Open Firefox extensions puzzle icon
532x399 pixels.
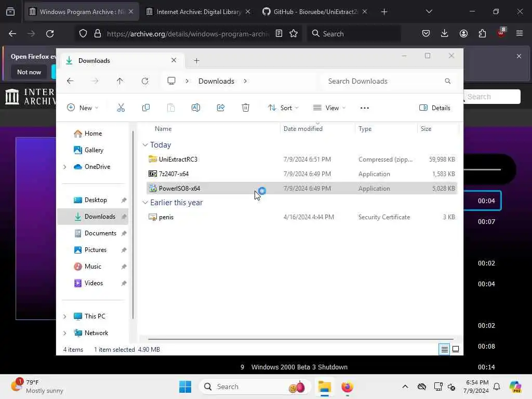point(482,33)
